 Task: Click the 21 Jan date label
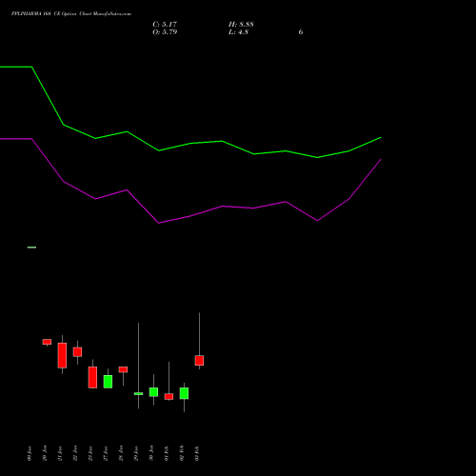point(60,453)
